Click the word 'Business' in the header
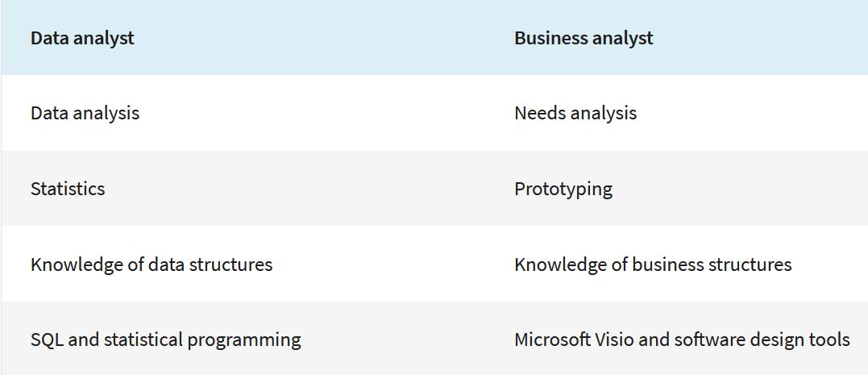Viewport: 868px width, 375px height. pos(550,38)
